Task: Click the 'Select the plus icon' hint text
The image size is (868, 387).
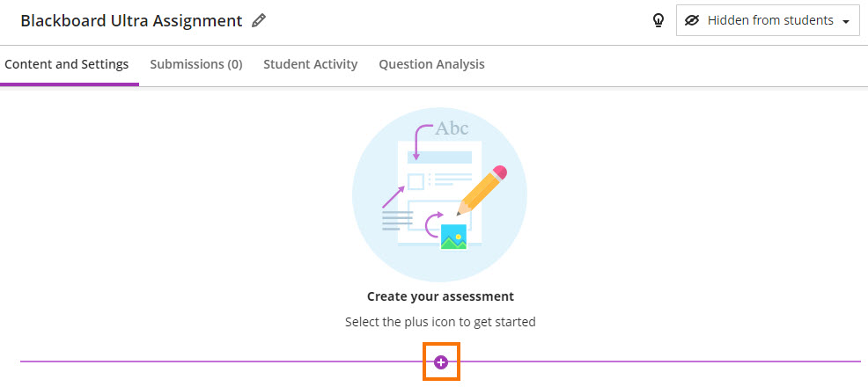Action: 440,322
